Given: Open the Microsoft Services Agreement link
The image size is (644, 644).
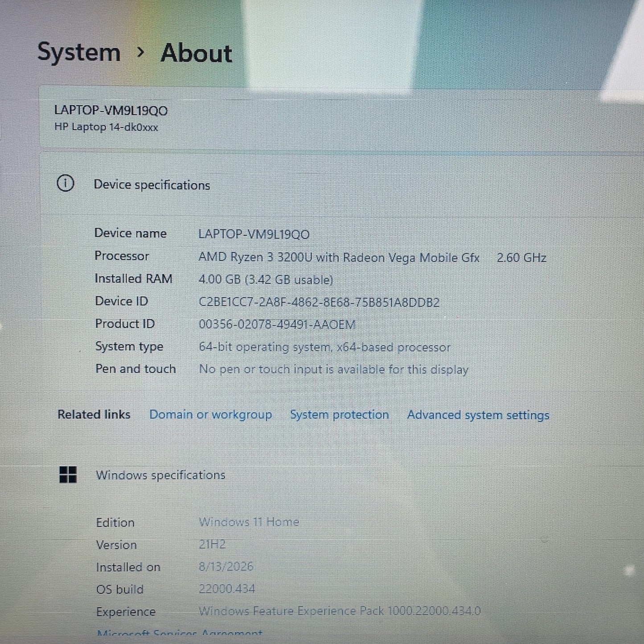Looking at the screenshot, I should [x=180, y=633].
